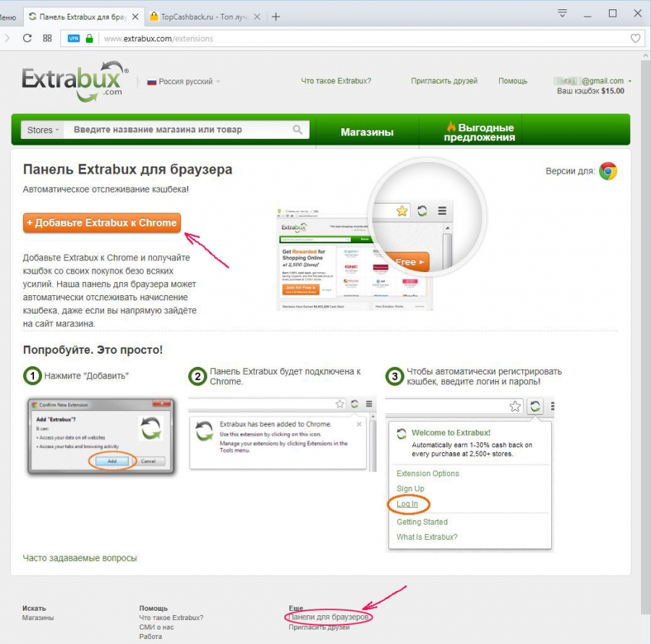Image resolution: width=651 pixels, height=644 pixels.
Task: Open the Часто задаваемые вопросы link
Action: tap(80, 558)
